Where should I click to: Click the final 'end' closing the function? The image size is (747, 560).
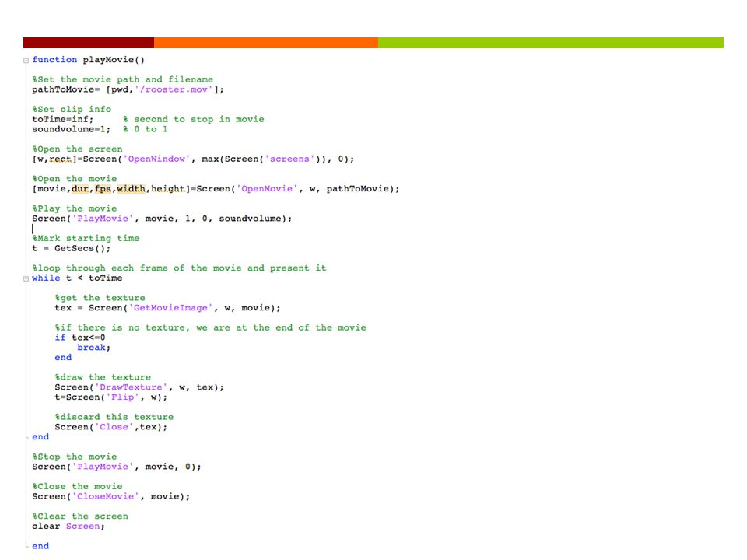(x=40, y=546)
